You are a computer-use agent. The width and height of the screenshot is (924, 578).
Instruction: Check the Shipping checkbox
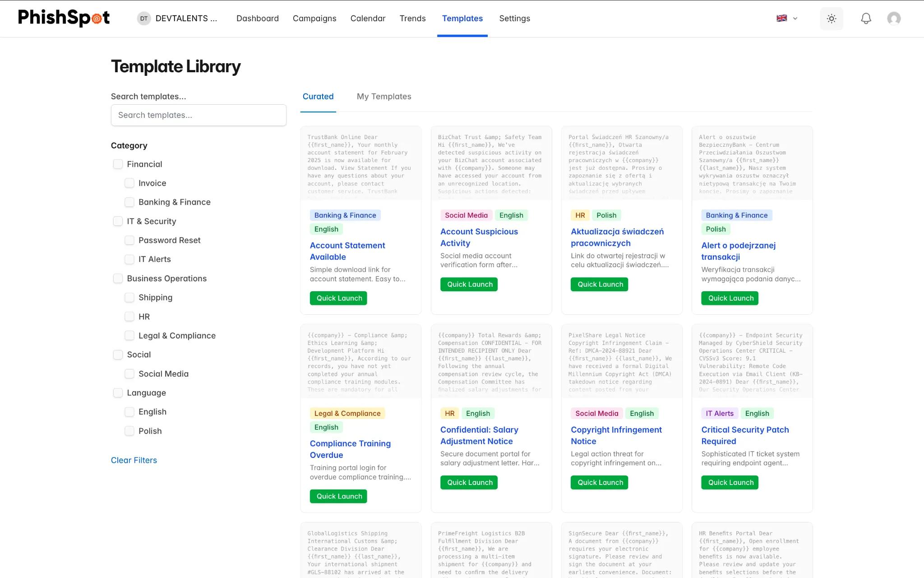[x=129, y=298]
